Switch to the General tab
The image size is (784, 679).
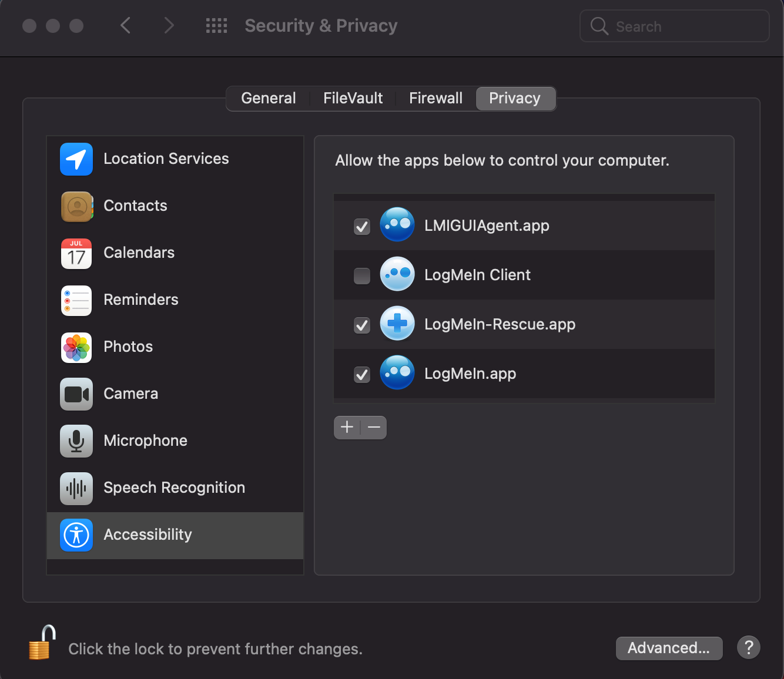coord(268,98)
